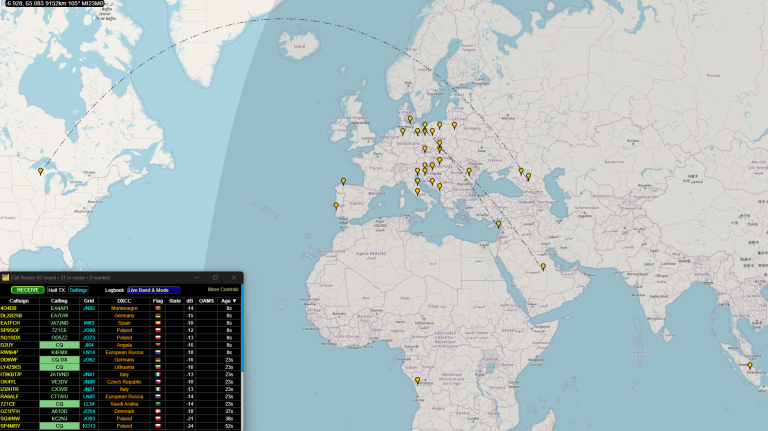Click the map pin in Indonesia
The width and height of the screenshot is (768, 431).
coord(750,365)
